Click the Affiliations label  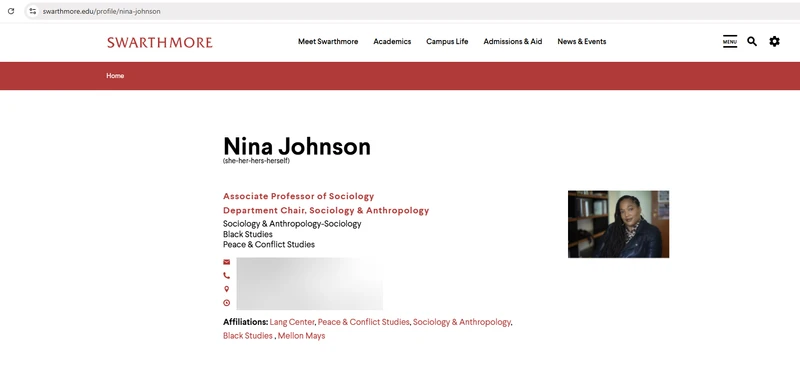coord(245,322)
